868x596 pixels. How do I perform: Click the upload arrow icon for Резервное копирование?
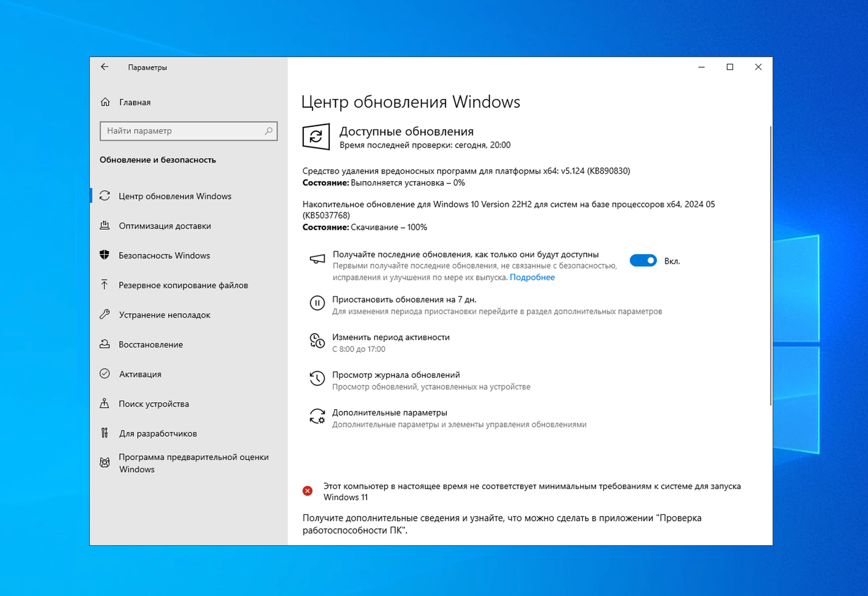[x=105, y=285]
